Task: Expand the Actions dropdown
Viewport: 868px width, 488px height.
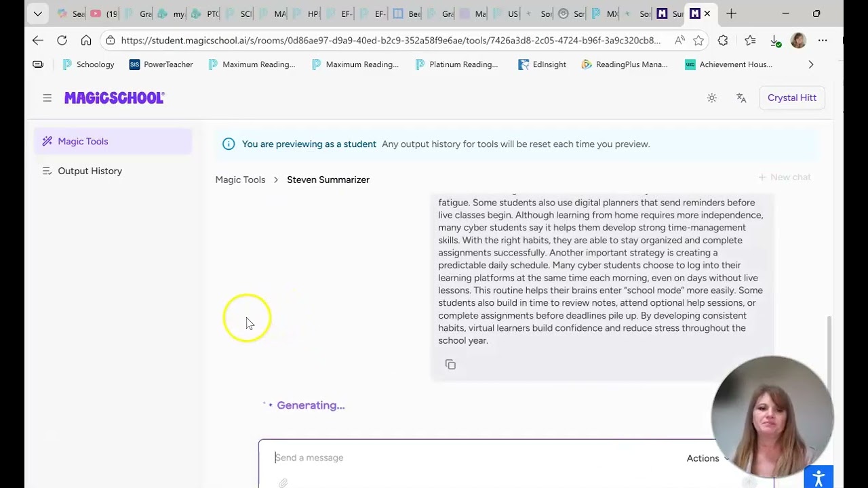Action: [707, 458]
